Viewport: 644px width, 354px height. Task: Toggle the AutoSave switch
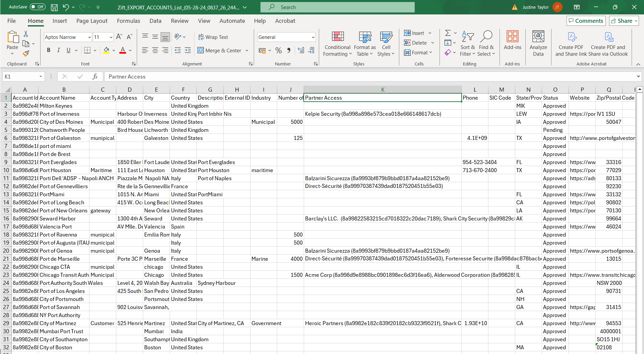click(37, 7)
